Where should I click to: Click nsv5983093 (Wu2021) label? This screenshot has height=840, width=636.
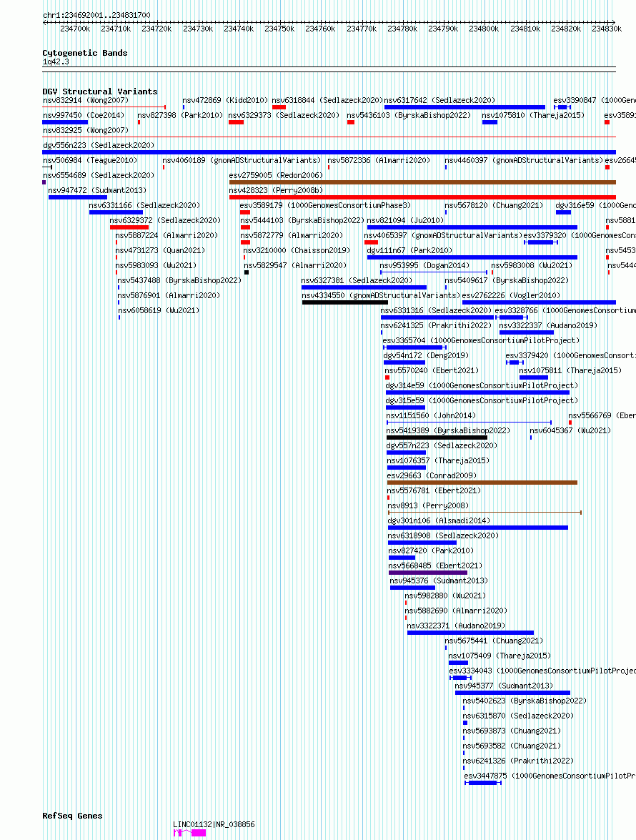(156, 265)
